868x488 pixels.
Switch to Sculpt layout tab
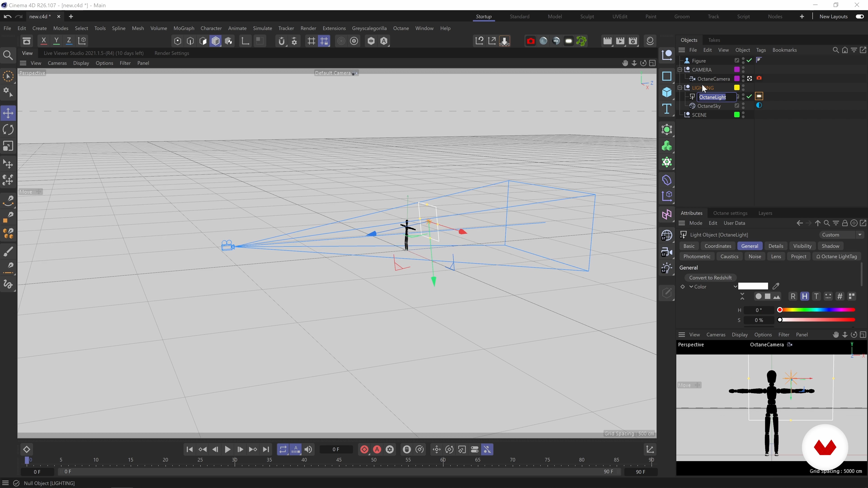[587, 16]
